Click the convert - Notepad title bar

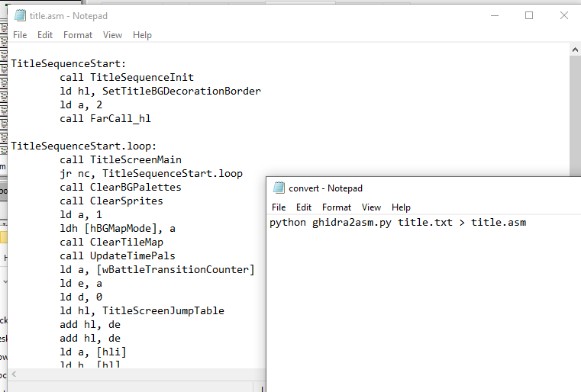(x=428, y=188)
